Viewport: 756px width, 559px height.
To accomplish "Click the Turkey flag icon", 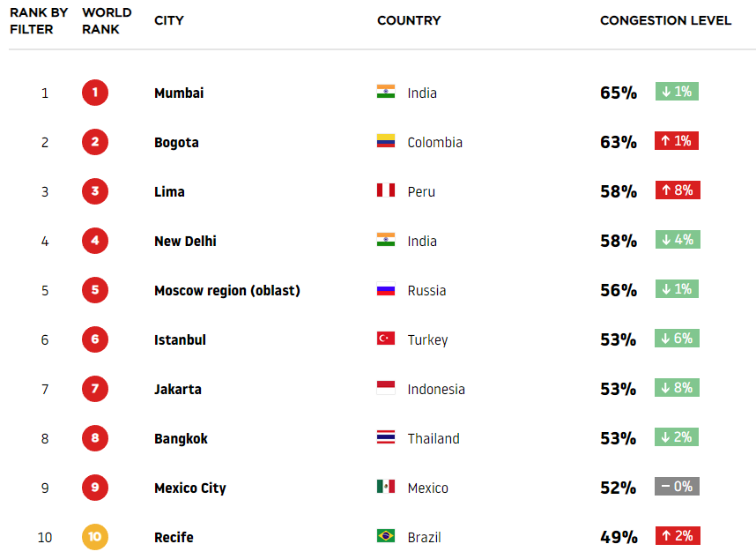I will pyautogui.click(x=386, y=338).
